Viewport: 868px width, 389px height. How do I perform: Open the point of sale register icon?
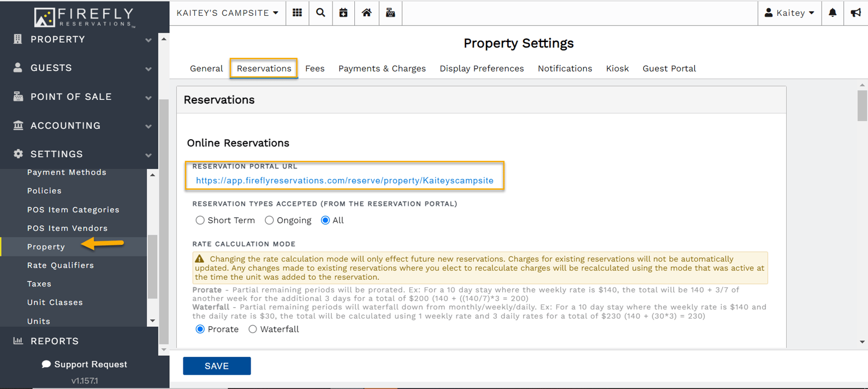pos(390,13)
